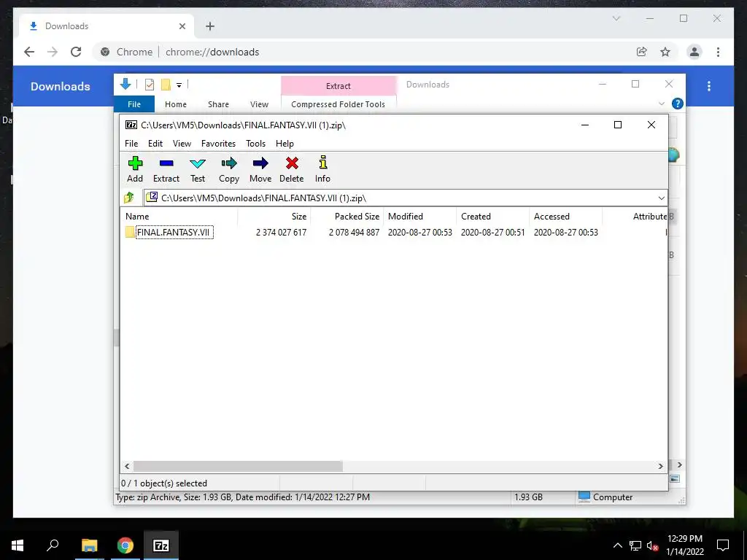The height and width of the screenshot is (560, 747).
Task: Click the Chrome back arrow
Action: coord(29,52)
